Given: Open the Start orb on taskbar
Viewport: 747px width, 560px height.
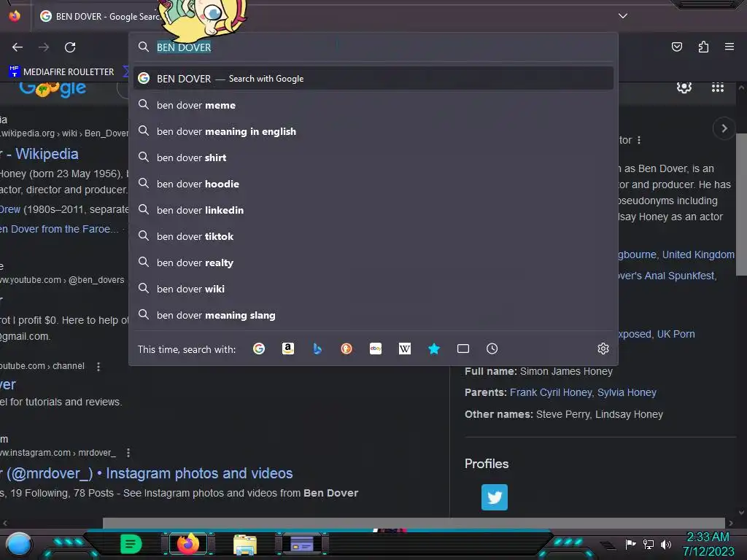Looking at the screenshot, I should 18,544.
